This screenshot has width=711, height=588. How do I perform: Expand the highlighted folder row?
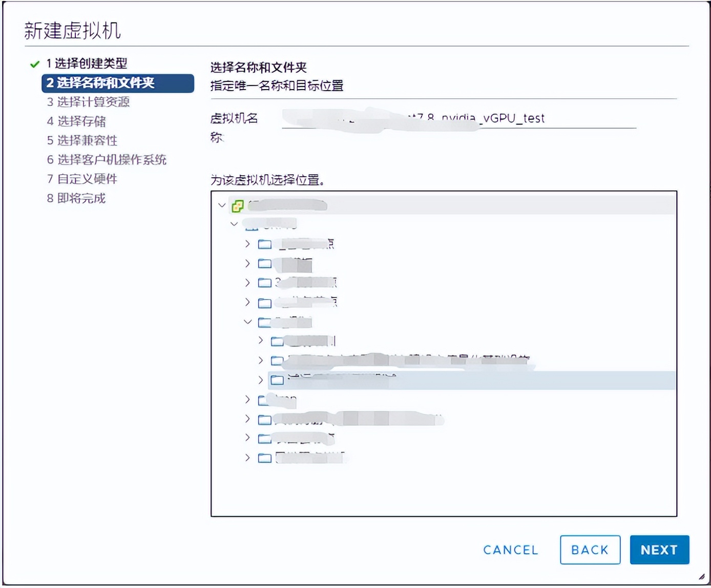[x=261, y=380]
